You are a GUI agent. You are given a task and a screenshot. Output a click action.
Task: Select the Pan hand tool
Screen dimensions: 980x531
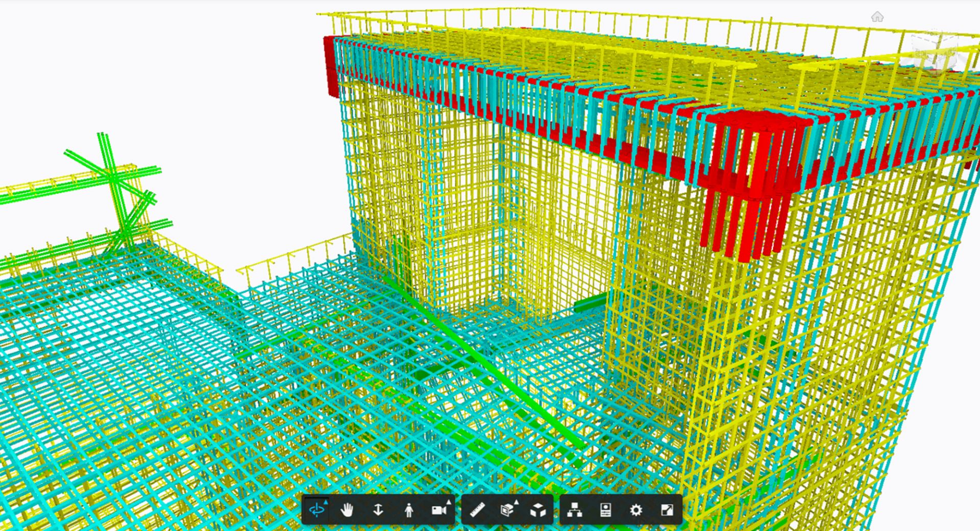[347, 510]
